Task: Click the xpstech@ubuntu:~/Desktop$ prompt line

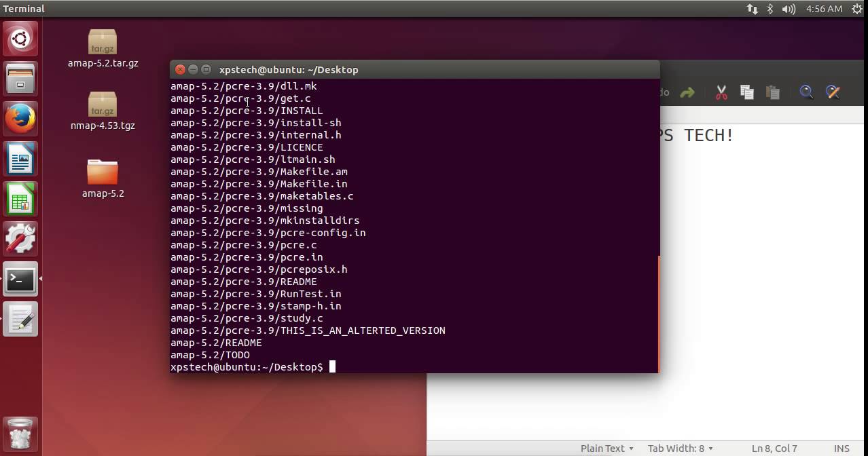Action: coord(247,367)
